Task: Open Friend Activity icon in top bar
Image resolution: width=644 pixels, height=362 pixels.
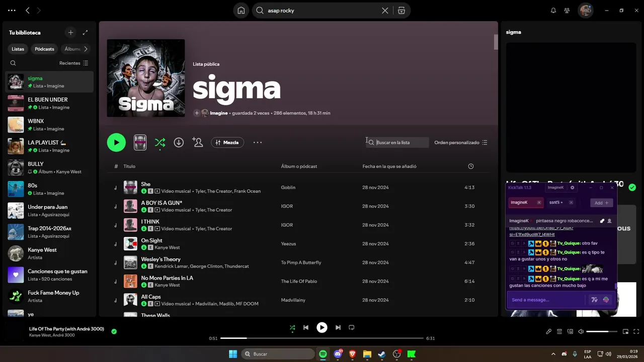Action: [x=567, y=11]
